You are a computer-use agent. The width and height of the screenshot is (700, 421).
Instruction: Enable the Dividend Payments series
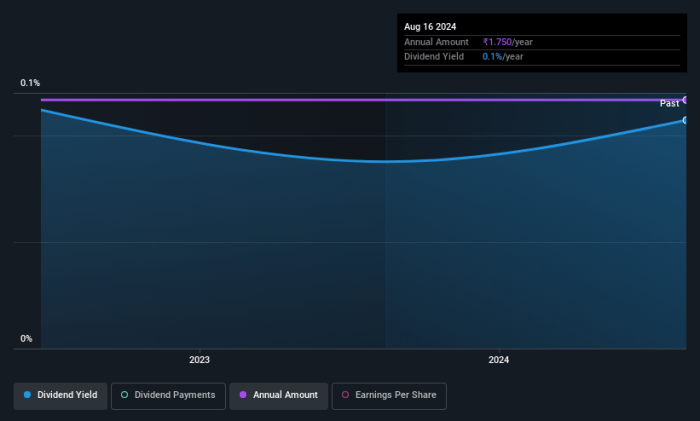[167, 395]
